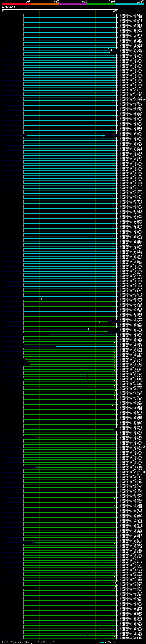Screen dimensions: 146x644
Task: Select hit UniRef100_C0PMD5
Action: (131, 557)
